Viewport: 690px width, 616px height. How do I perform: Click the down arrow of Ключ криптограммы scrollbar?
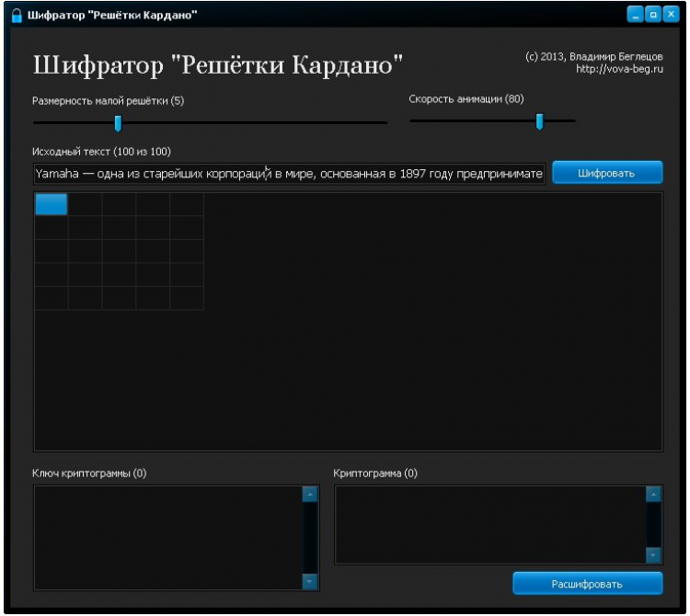click(310, 581)
